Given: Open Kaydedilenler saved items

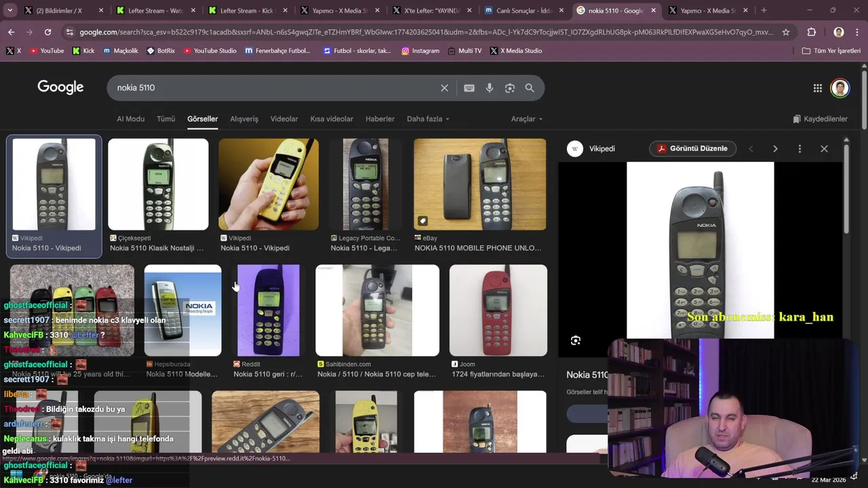Looking at the screenshot, I should (821, 119).
